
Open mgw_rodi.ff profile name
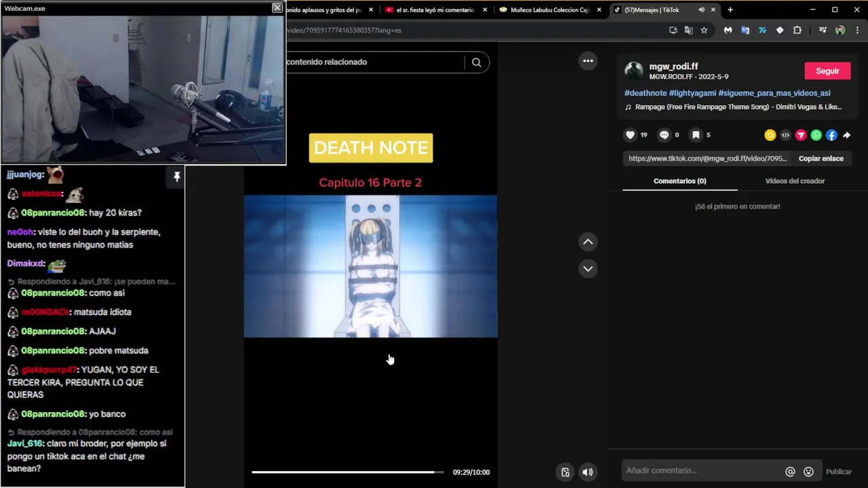tap(673, 66)
